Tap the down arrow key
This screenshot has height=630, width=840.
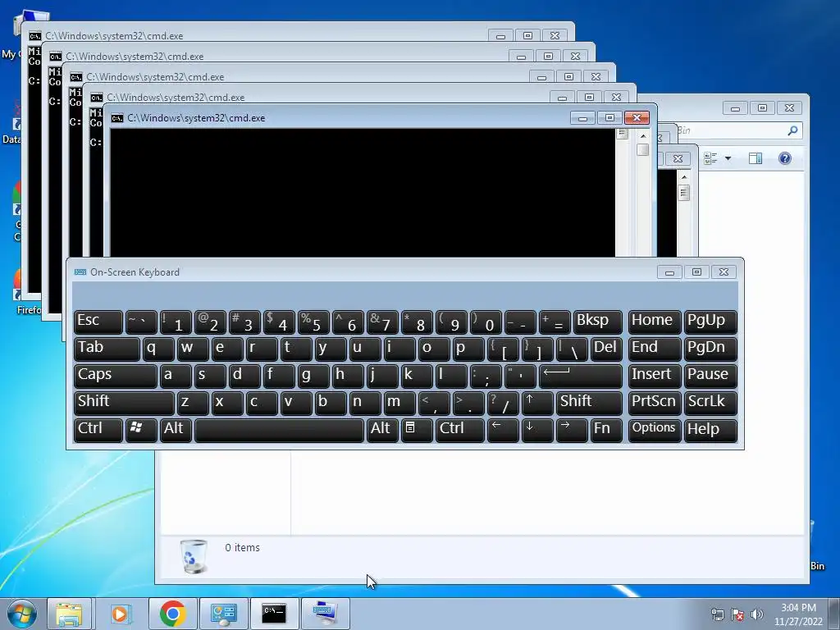[537, 431]
